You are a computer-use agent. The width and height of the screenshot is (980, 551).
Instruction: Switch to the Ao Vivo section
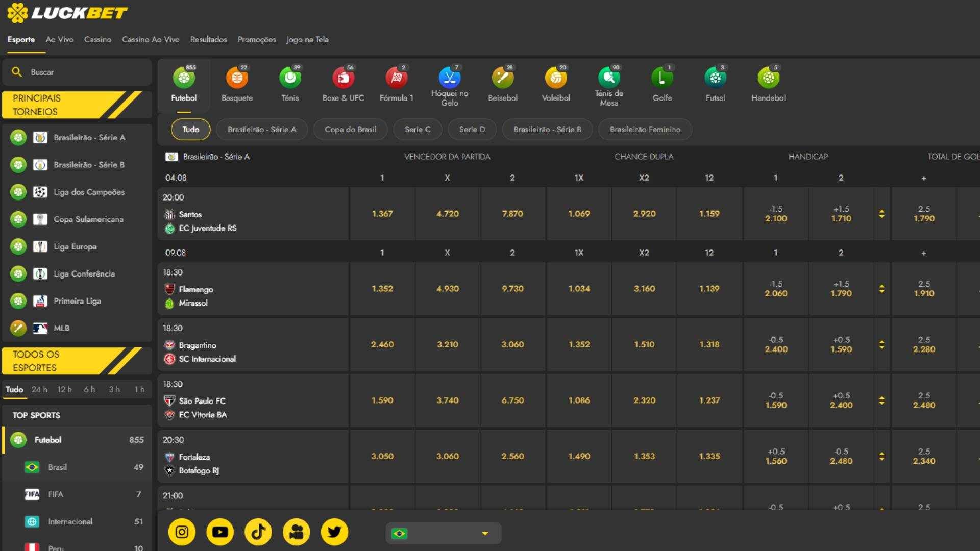(59, 39)
